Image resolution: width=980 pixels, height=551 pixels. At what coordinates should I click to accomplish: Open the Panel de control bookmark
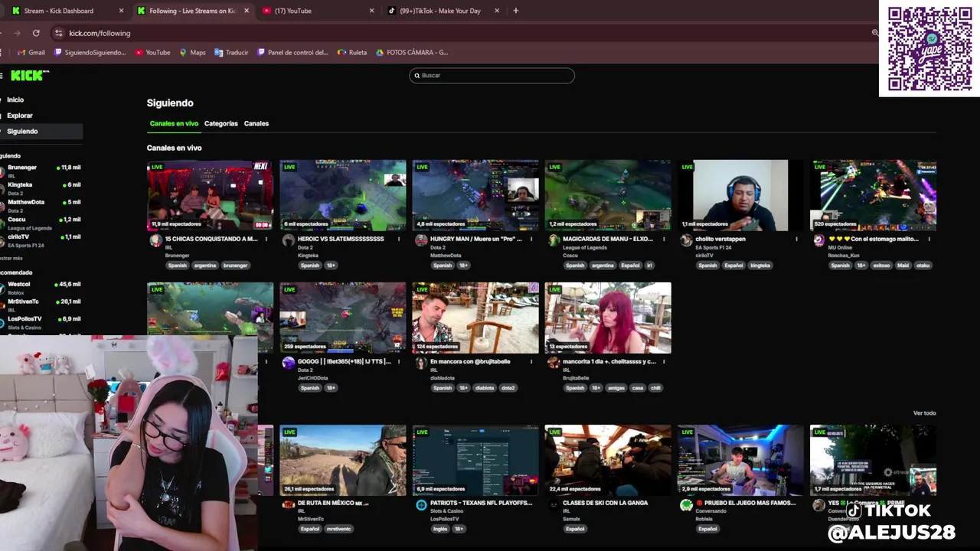pyautogui.click(x=292, y=53)
